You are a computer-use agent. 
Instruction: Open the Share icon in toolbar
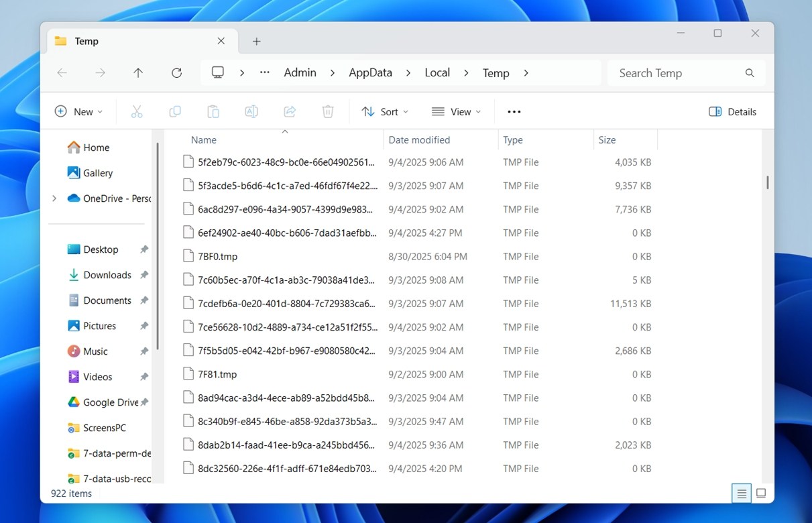(x=290, y=111)
